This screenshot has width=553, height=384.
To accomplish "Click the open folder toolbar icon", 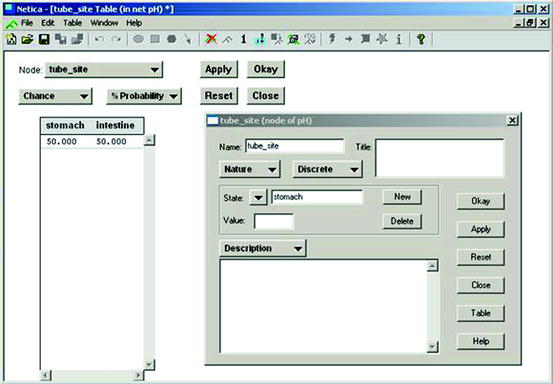I will [x=28, y=39].
